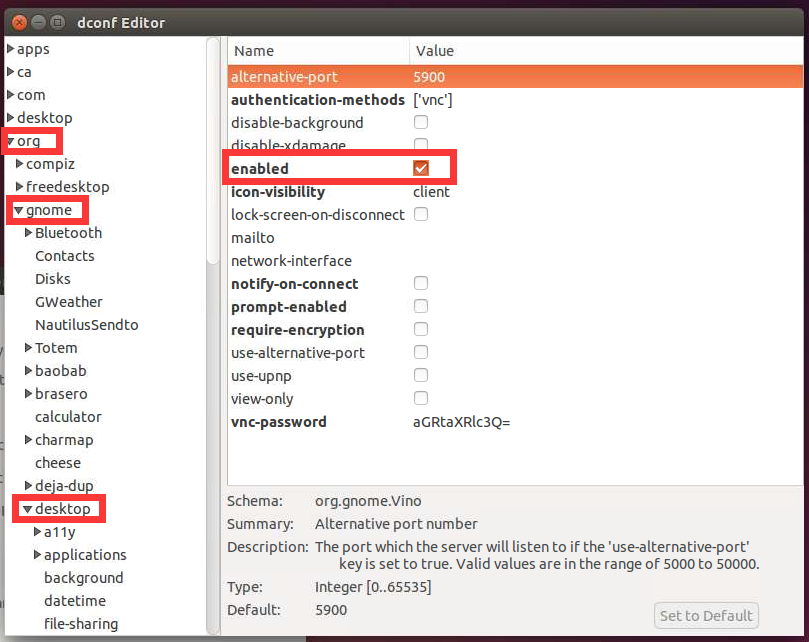Edit the icon-visibility value client
Viewport: 809px width, 642px height.
point(431,192)
